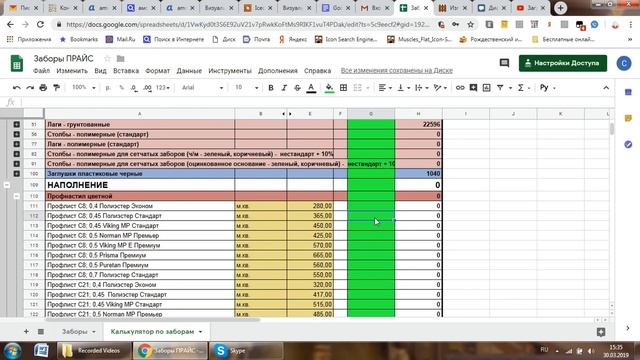Open Keep notes in side panel

[x=628, y=118]
